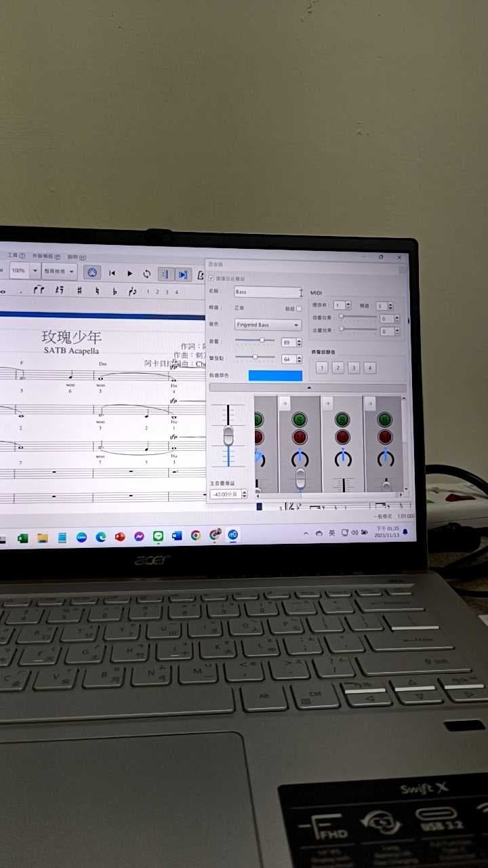Open the Fingered Bass sound dropdown
The width and height of the screenshot is (488, 868).
[x=267, y=325]
